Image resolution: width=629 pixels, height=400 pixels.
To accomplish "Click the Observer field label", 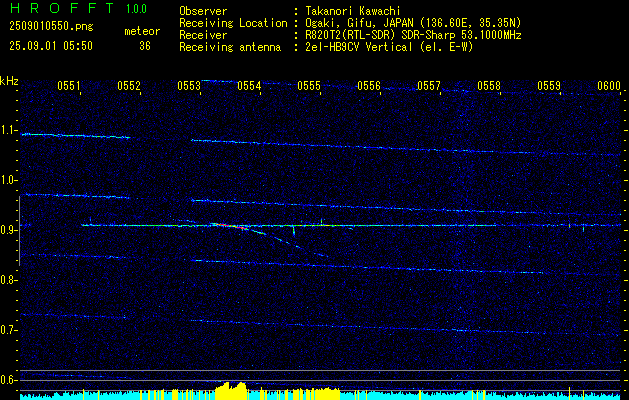I will tap(203, 11).
